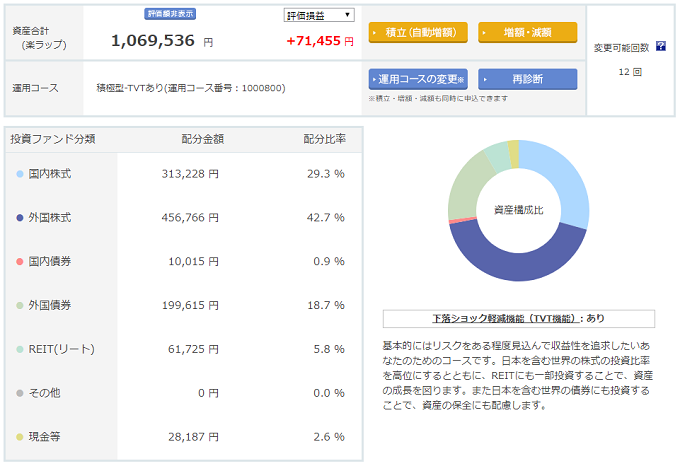Image resolution: width=680 pixels, height=466 pixels.
Task: Open the 評価損益 dropdown
Action: [319, 15]
